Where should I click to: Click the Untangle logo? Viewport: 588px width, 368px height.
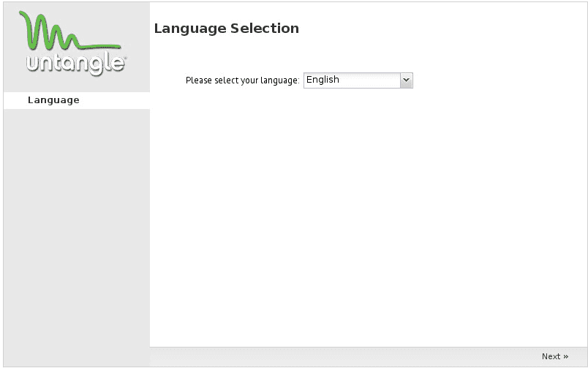click(x=75, y=45)
